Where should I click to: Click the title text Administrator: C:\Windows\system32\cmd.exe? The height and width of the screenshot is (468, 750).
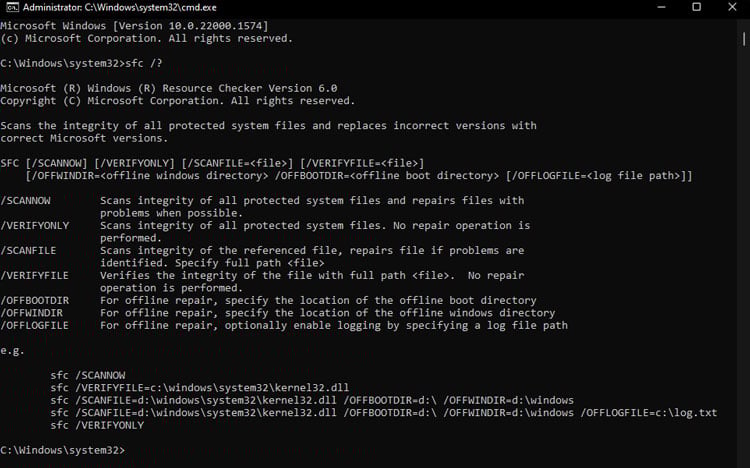coord(120,8)
